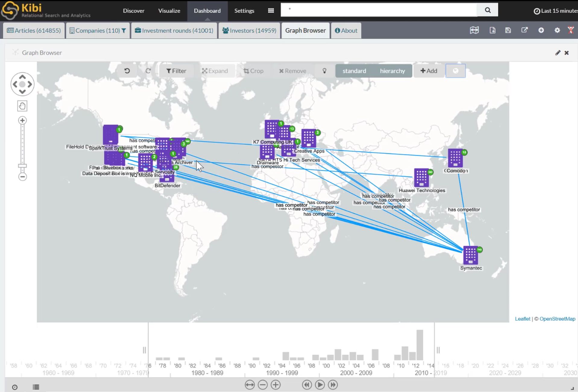Viewport: 578px width, 392px height.
Task: Click the timeline fit-to-range arrows icon
Action: [x=250, y=385]
